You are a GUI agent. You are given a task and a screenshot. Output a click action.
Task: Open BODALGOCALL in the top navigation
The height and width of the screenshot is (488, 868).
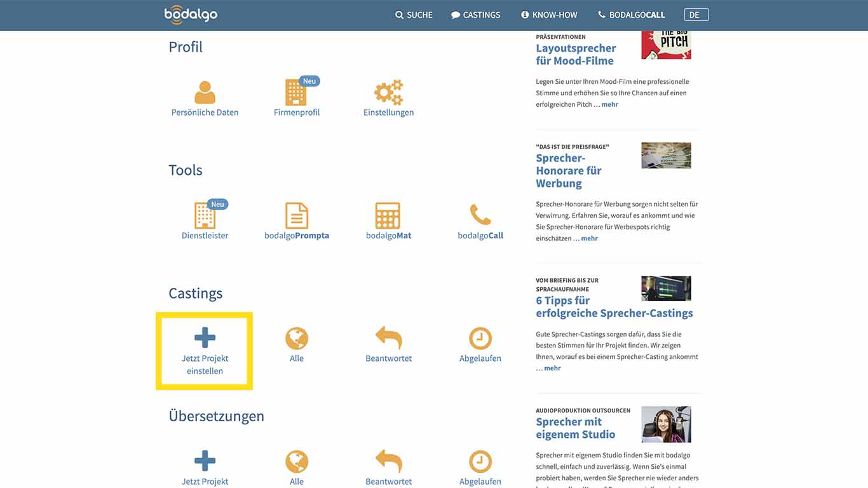coord(632,15)
